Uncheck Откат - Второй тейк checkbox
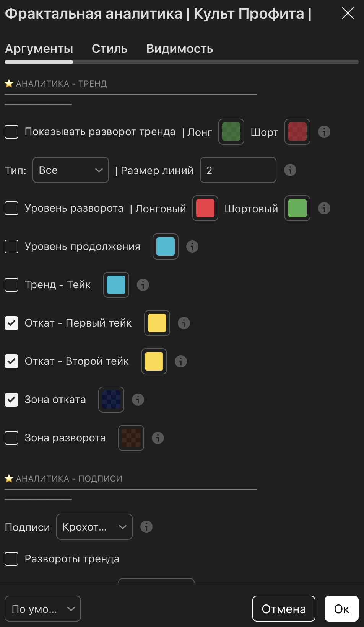The width and height of the screenshot is (364, 627). click(11, 361)
